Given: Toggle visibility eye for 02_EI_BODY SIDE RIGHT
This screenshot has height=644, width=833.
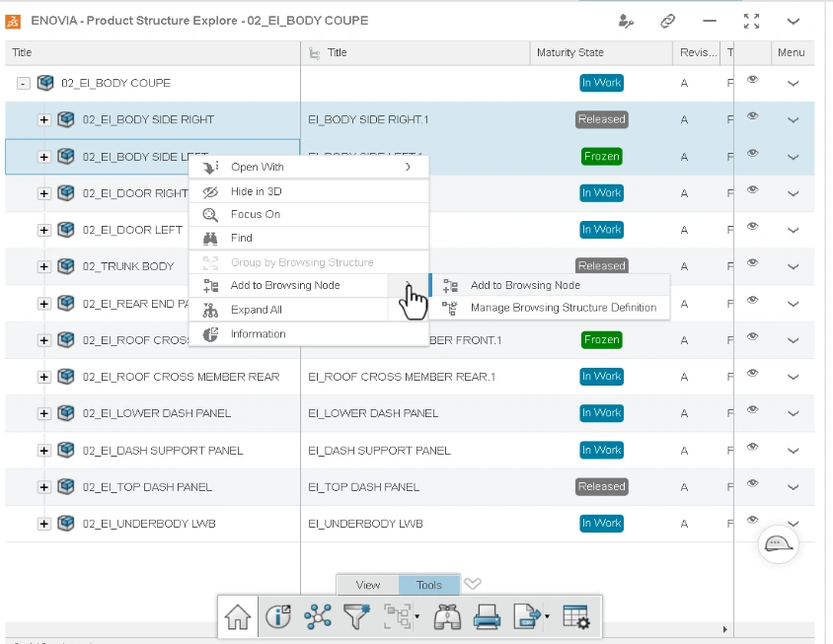Looking at the screenshot, I should coord(752,115).
